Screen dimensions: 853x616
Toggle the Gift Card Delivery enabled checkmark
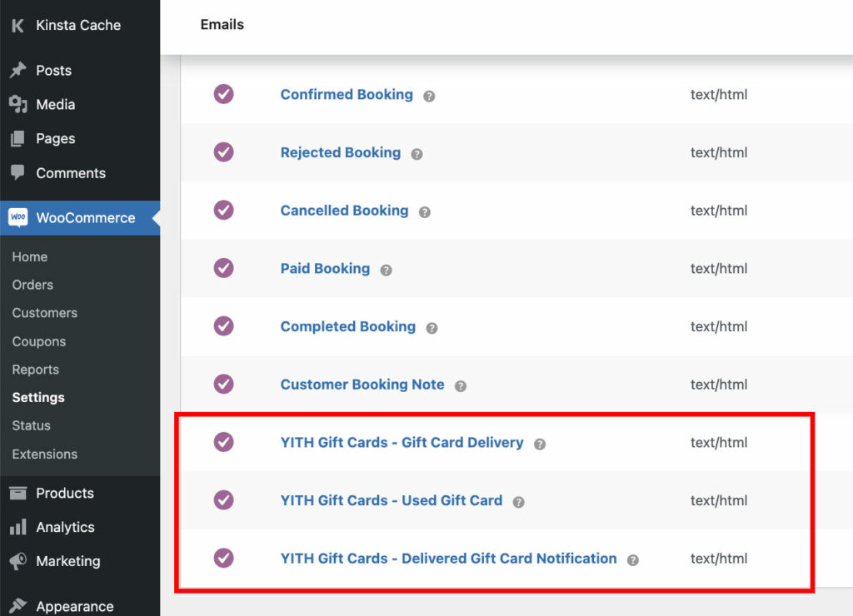(223, 442)
